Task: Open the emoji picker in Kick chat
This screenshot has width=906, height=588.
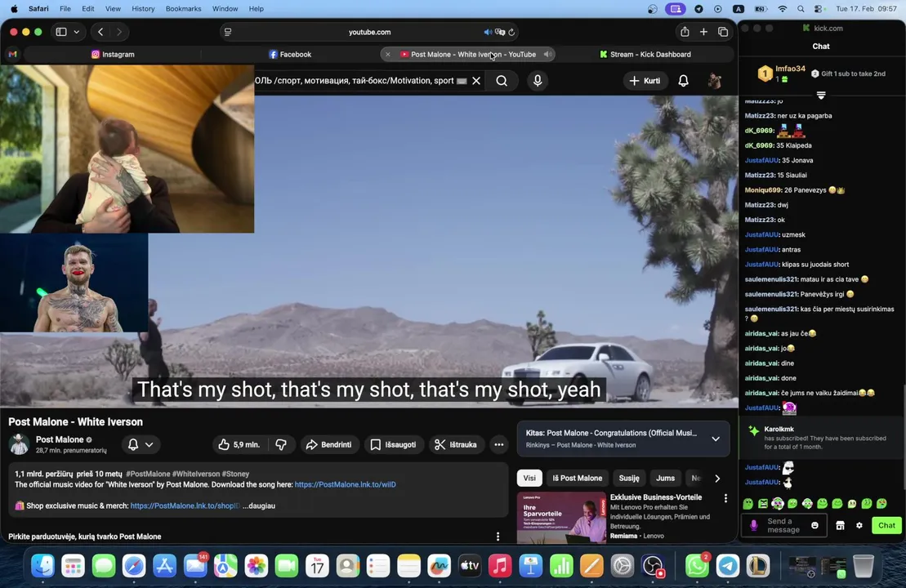Action: (x=815, y=525)
